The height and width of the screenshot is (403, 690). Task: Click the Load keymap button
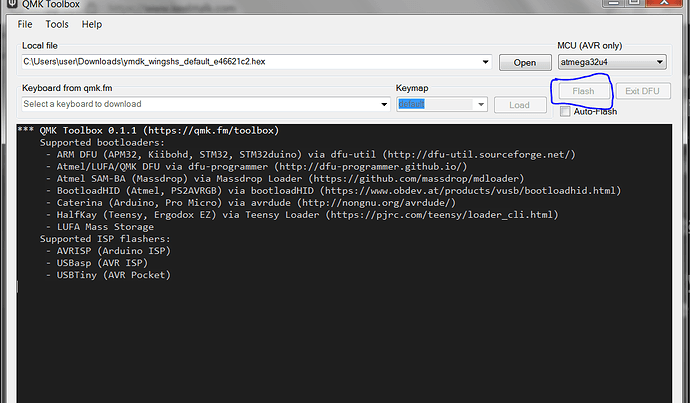pyautogui.click(x=519, y=104)
